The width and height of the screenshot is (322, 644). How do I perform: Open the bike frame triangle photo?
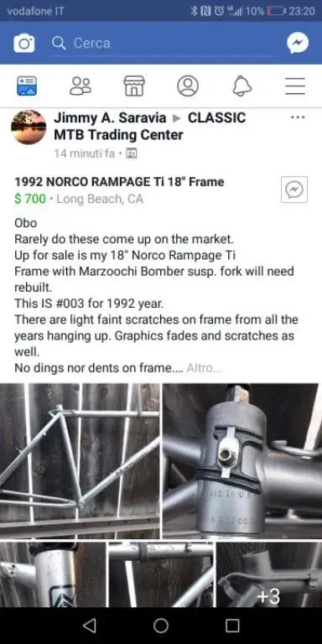point(80,461)
